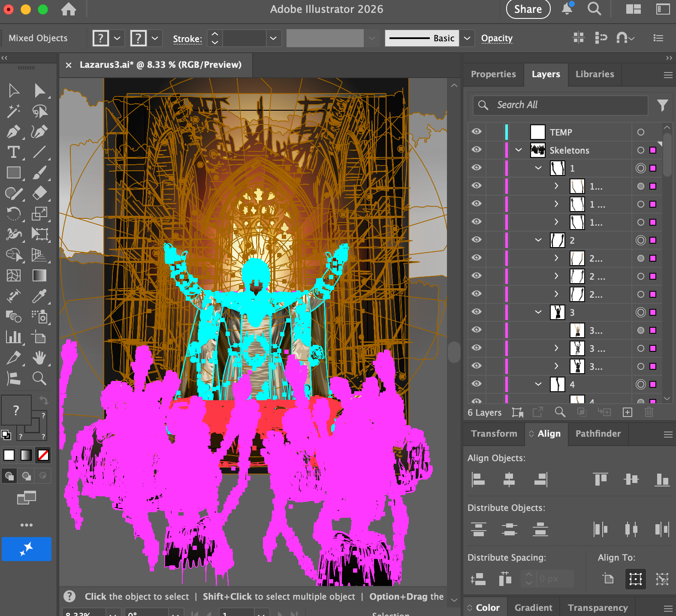Open the Basic brush definition dropdown
676x616 pixels.
click(x=467, y=38)
